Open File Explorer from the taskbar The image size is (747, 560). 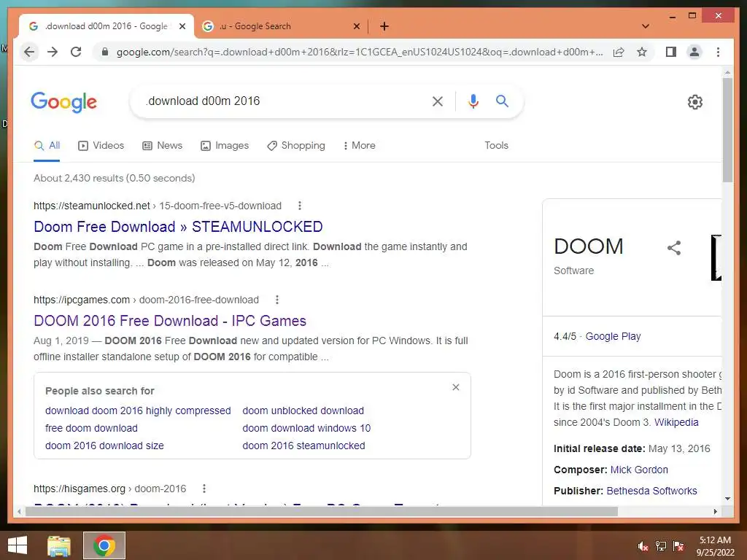59,545
